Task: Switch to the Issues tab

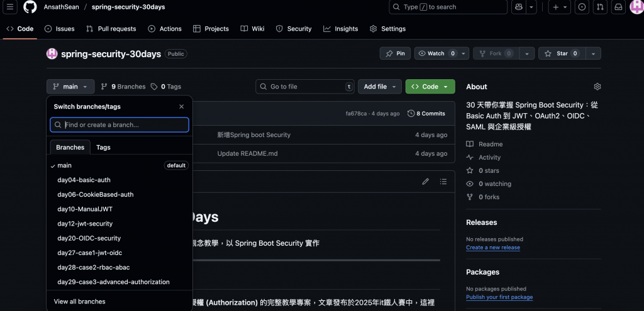Action: click(x=60, y=29)
